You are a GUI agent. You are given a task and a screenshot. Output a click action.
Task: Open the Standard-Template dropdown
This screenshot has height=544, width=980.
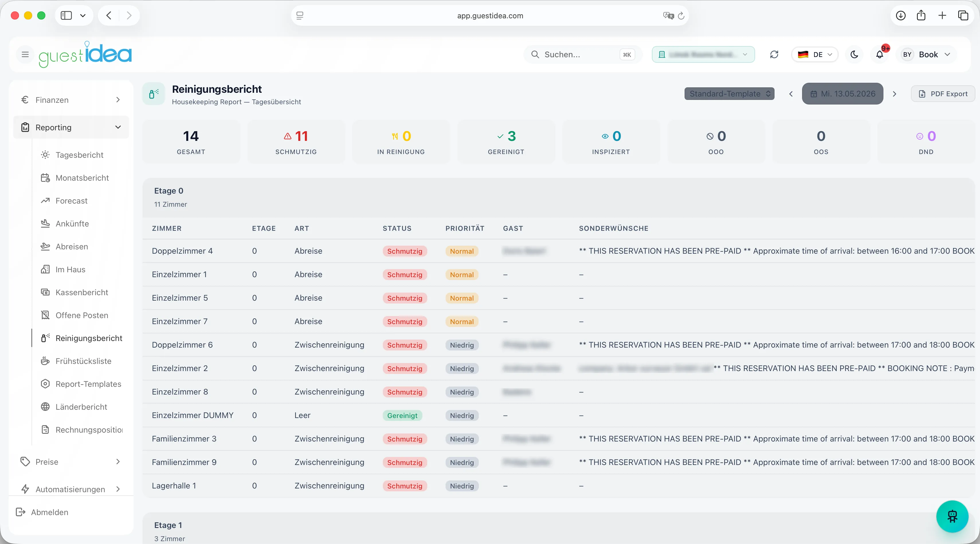729,94
